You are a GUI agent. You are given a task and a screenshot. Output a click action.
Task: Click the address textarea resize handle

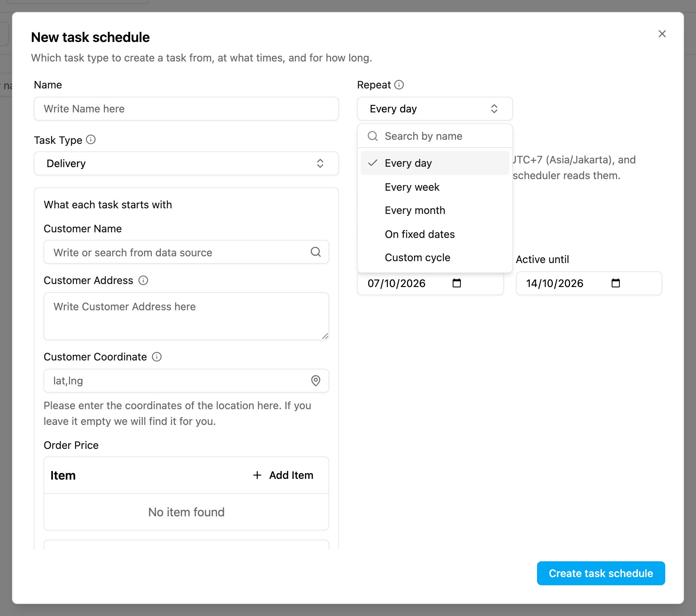pyautogui.click(x=325, y=336)
